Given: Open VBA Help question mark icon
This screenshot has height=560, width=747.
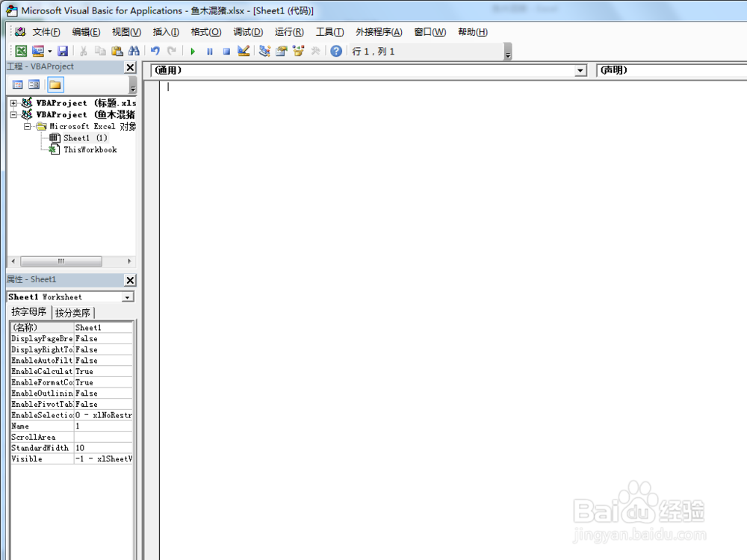Looking at the screenshot, I should 336,51.
